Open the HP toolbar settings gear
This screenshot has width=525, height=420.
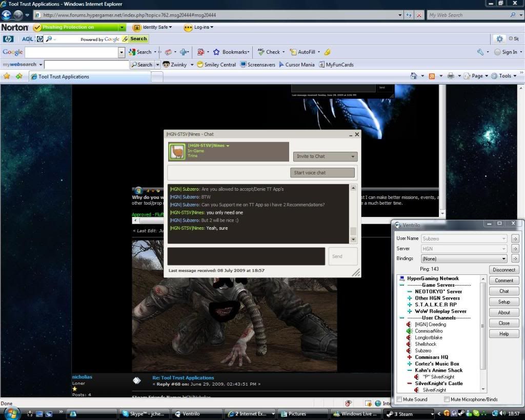(499, 39)
